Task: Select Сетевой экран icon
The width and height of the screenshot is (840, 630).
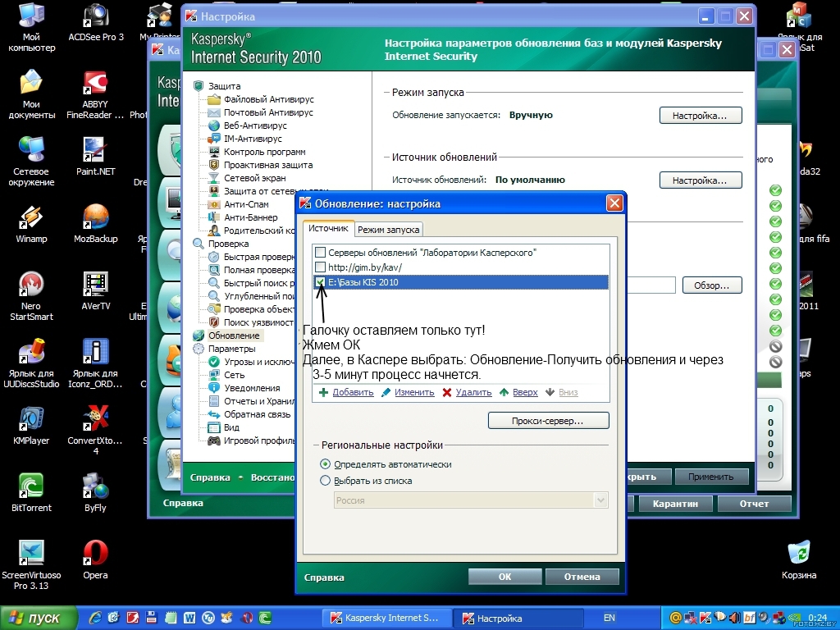Action: (x=214, y=178)
